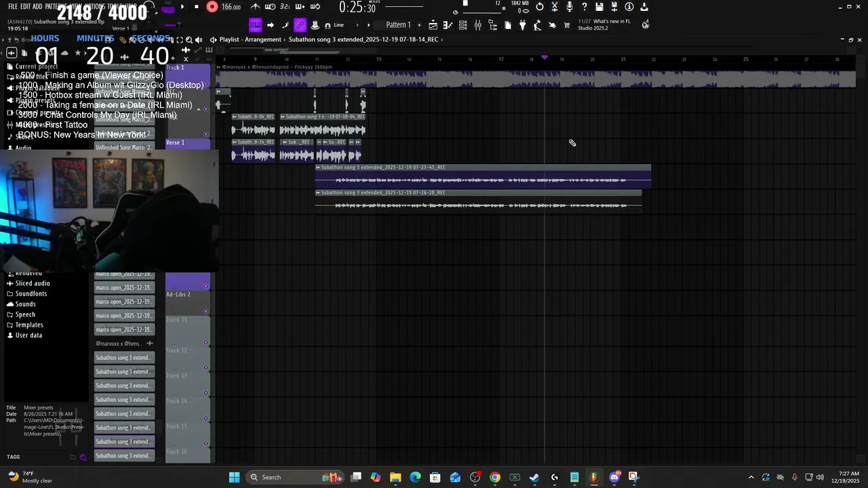Click the playlist timeline purple playhead marker
Image resolution: width=868 pixels, height=488 pixels.
point(544,58)
